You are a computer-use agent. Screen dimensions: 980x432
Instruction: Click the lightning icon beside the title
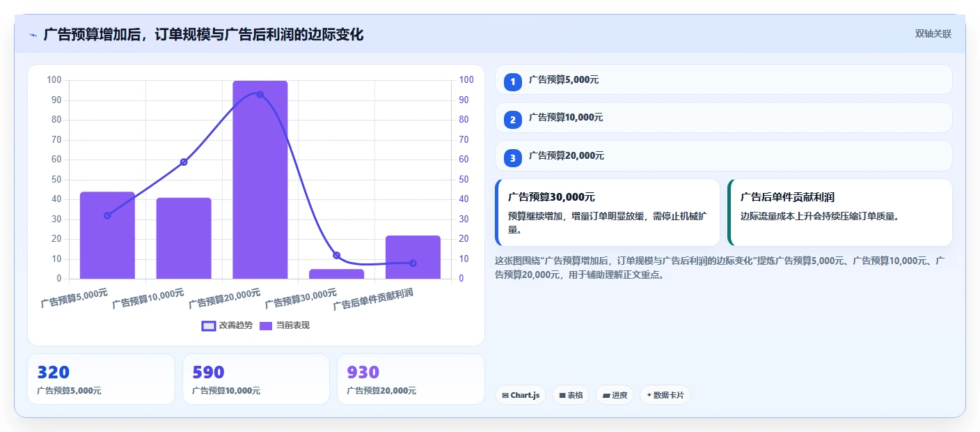pos(33,34)
